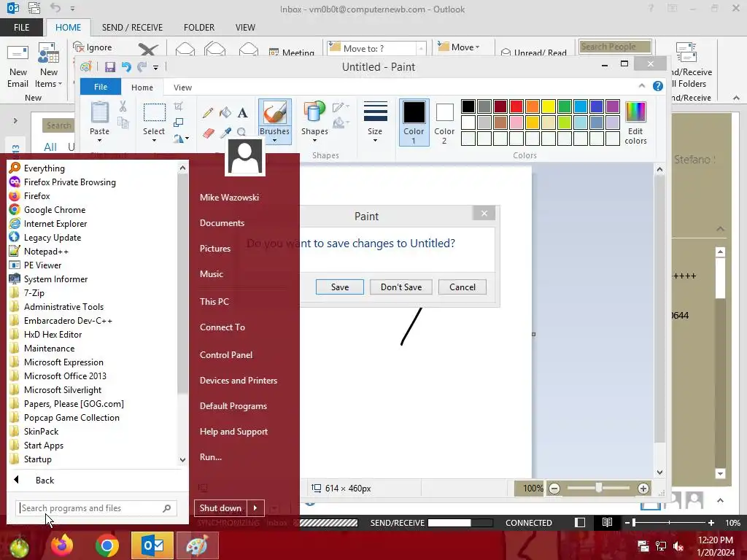747x560 pixels.
Task: Select the Color picker eyedropper tool
Action: (225, 133)
